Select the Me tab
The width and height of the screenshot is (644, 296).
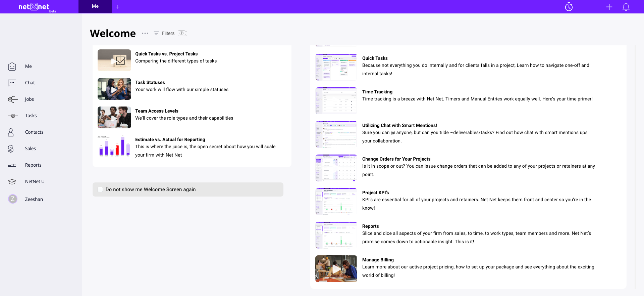click(x=95, y=6)
